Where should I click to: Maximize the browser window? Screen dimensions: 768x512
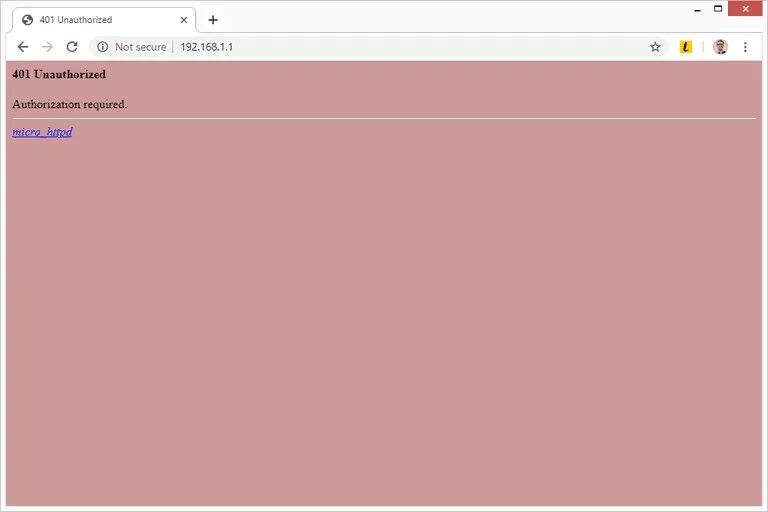718,9
